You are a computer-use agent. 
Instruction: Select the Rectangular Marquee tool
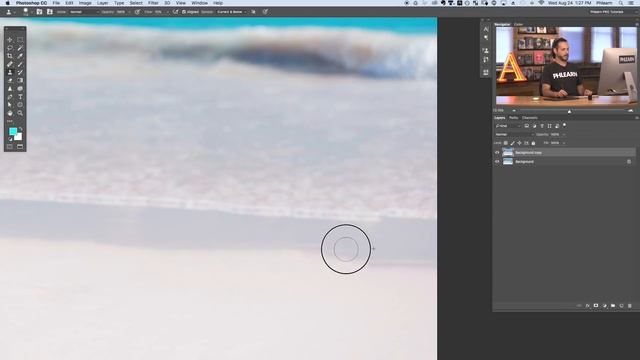[x=20, y=40]
